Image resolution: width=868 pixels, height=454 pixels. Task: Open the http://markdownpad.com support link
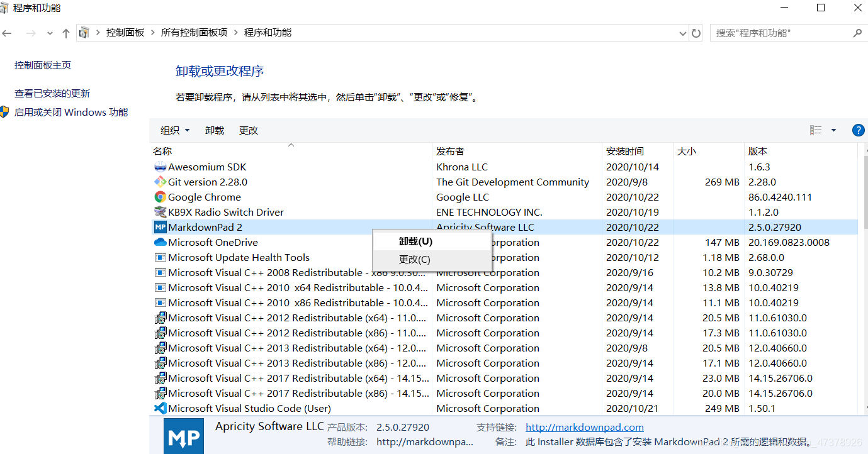[x=585, y=427]
